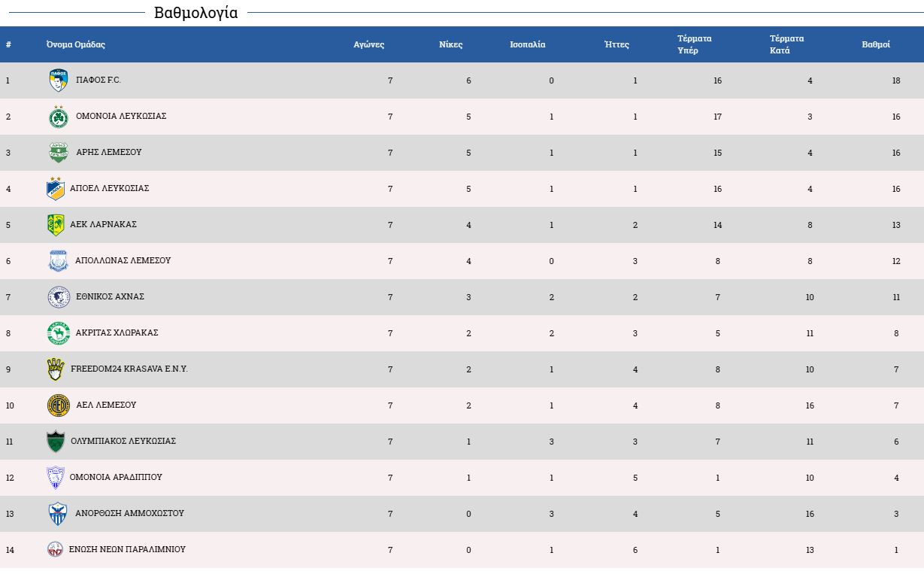Open the ΕΝΩΣΗ ΝΕΩΝ ΠΑΡΑΛΙΜΝΙΟΥ team name
This screenshot has height=574, width=924.
click(x=127, y=549)
